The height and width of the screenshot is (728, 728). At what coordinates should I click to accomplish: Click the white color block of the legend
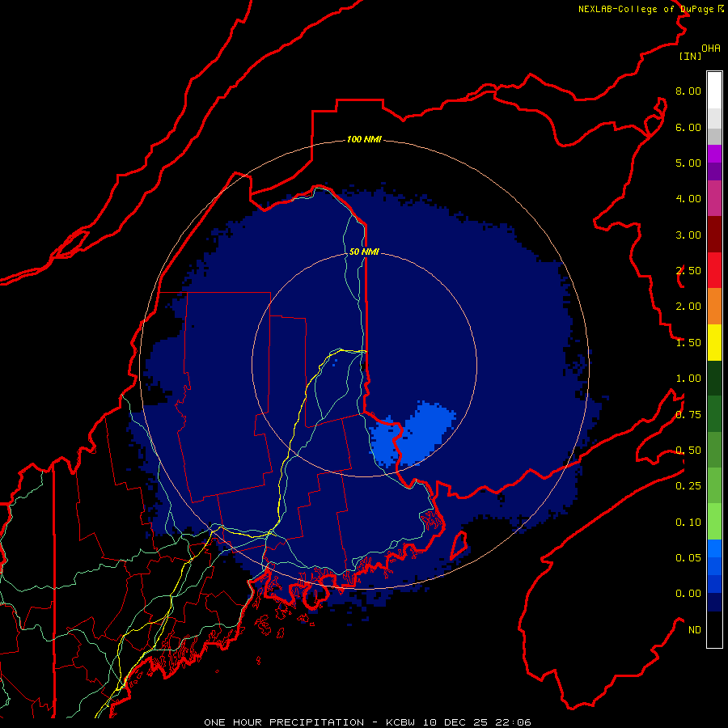click(714, 90)
